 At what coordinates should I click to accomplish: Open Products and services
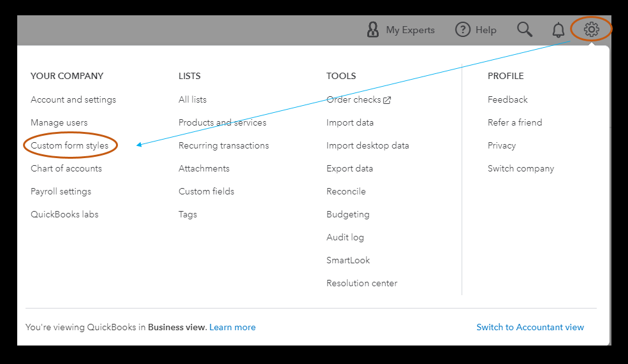(223, 122)
